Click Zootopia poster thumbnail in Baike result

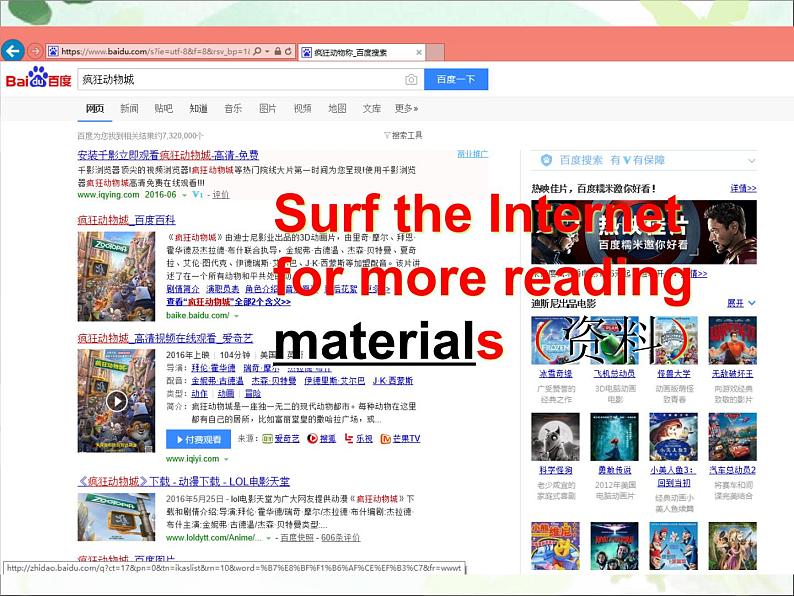(116, 276)
